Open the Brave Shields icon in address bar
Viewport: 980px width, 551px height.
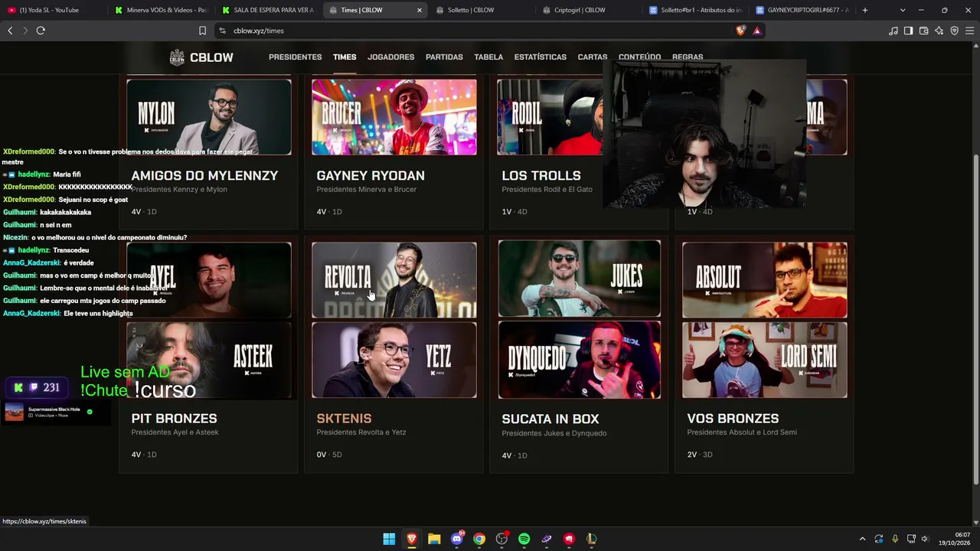click(740, 31)
